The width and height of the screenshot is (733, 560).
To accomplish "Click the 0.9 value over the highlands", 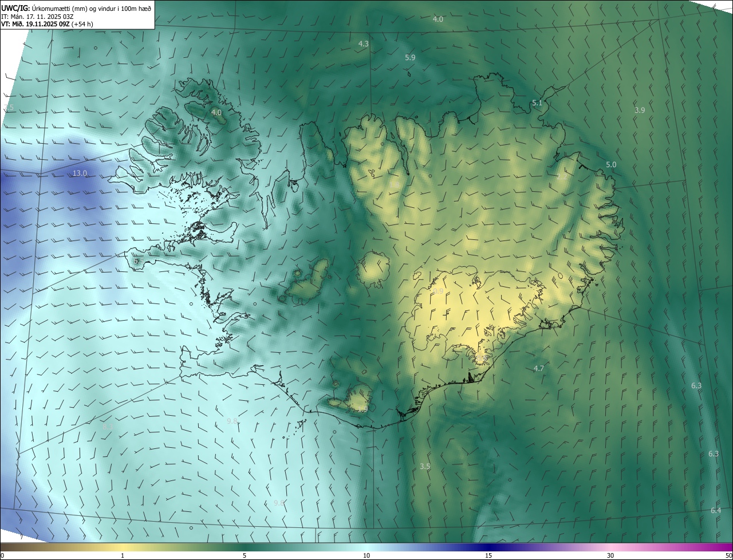I will point(438,291).
